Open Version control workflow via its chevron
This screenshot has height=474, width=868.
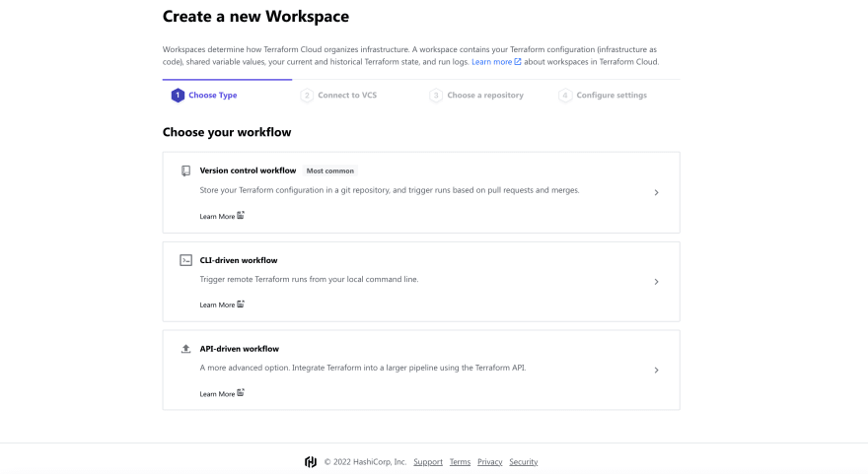(656, 192)
